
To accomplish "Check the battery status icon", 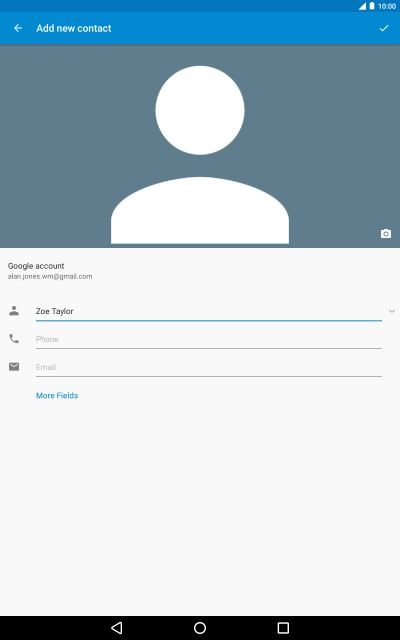I will [x=372, y=6].
